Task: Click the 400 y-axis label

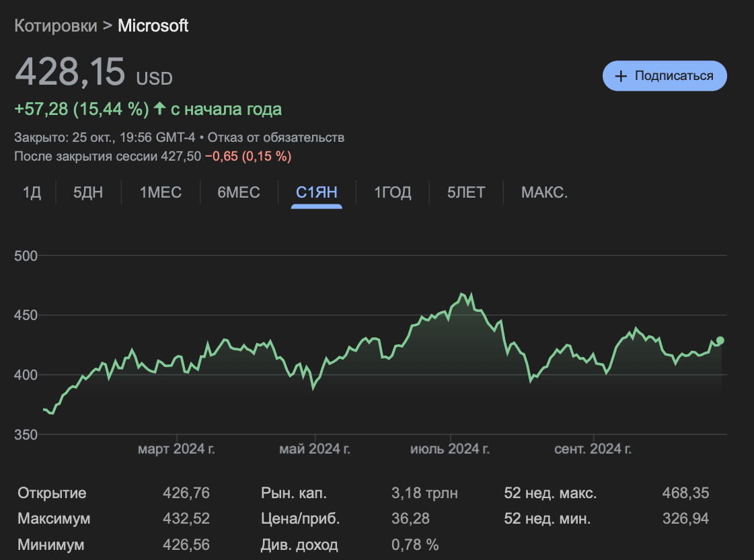Action: pyautogui.click(x=26, y=375)
